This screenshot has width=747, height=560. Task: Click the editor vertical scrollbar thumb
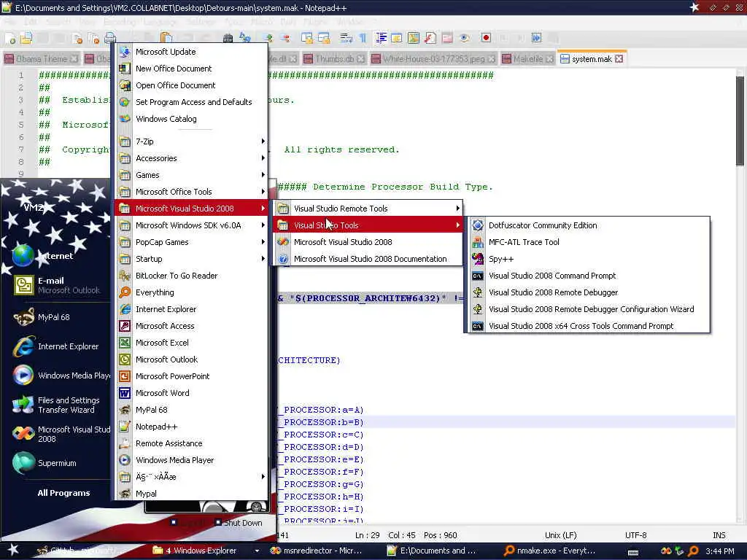coord(740,121)
